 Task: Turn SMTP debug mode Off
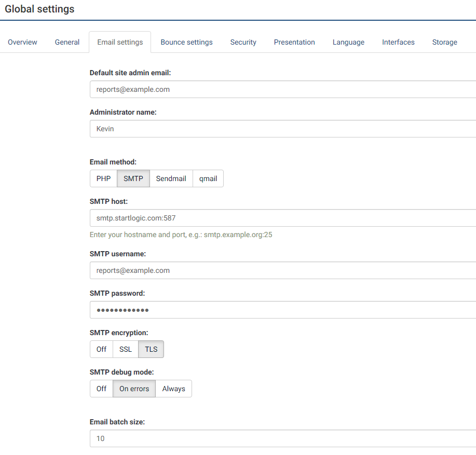coord(101,389)
